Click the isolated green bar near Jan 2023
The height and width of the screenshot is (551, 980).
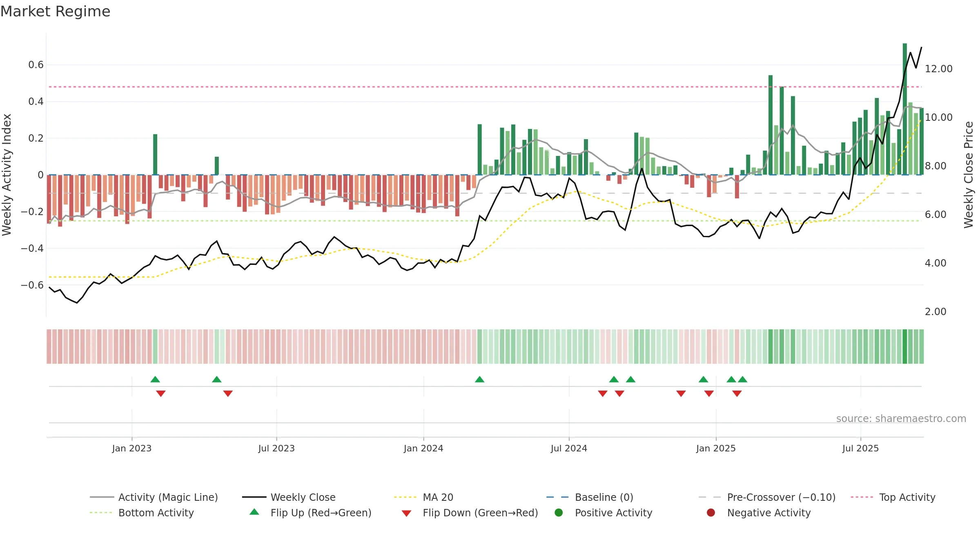(x=155, y=154)
